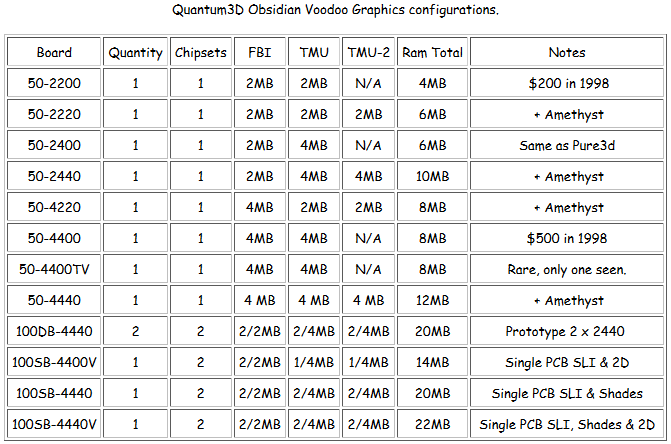
Task: Select the 'Same as Pure3d' note
Action: click(x=567, y=145)
